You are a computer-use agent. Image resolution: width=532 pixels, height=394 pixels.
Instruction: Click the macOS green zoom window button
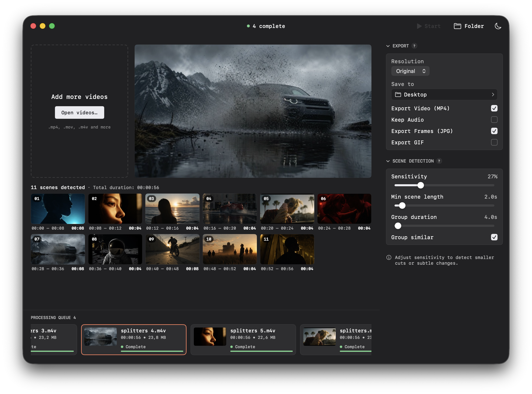[x=52, y=26]
